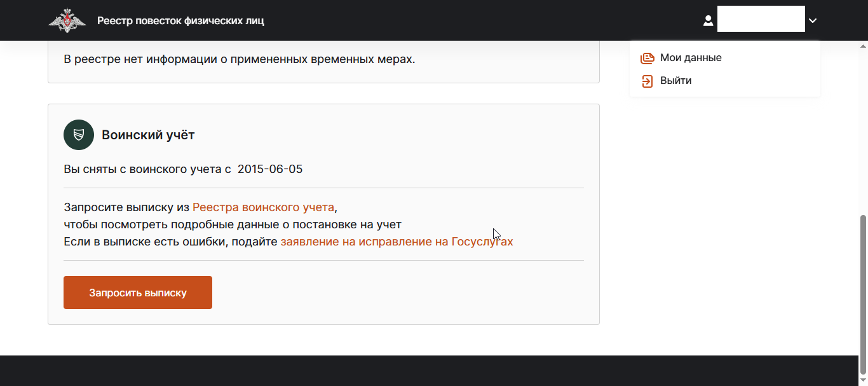Click the Ministry of Defense emblem logo
The width and height of the screenshot is (868, 386).
click(x=67, y=20)
